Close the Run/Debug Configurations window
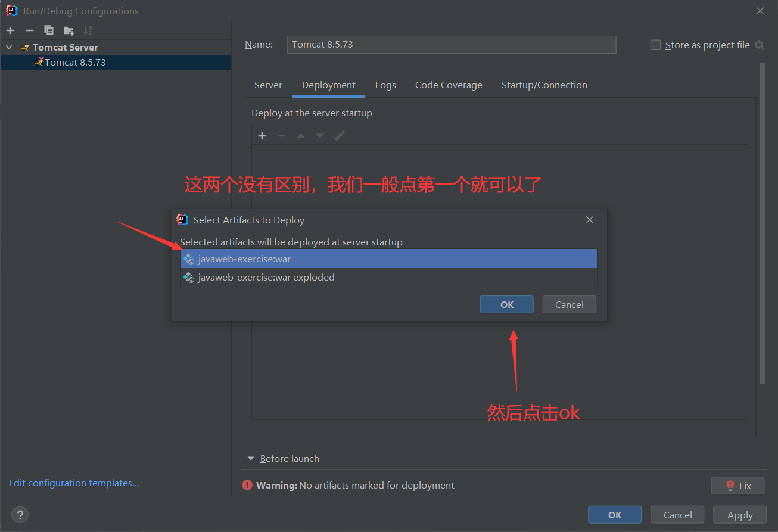 point(760,11)
